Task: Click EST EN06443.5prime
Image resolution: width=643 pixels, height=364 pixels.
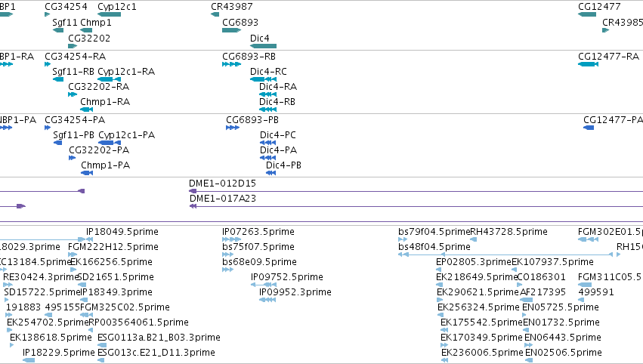Action: (x=563, y=338)
